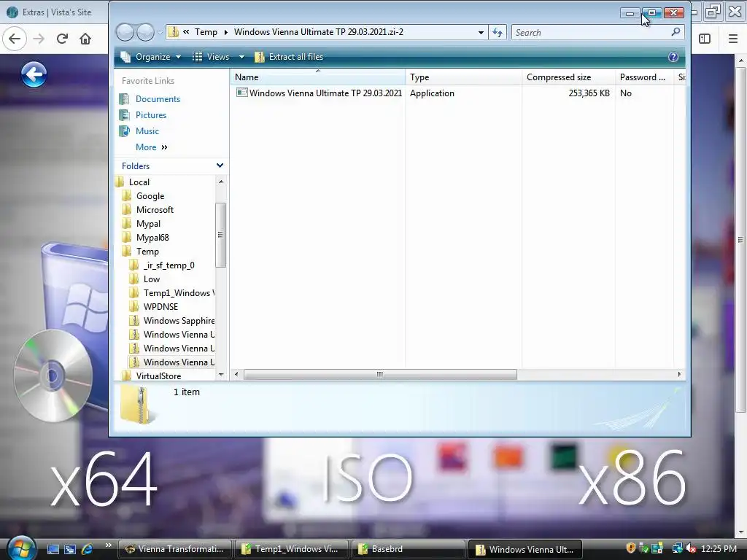The image size is (747, 560).
Task: Open address bar previous locations dropdown
Action: [481, 32]
